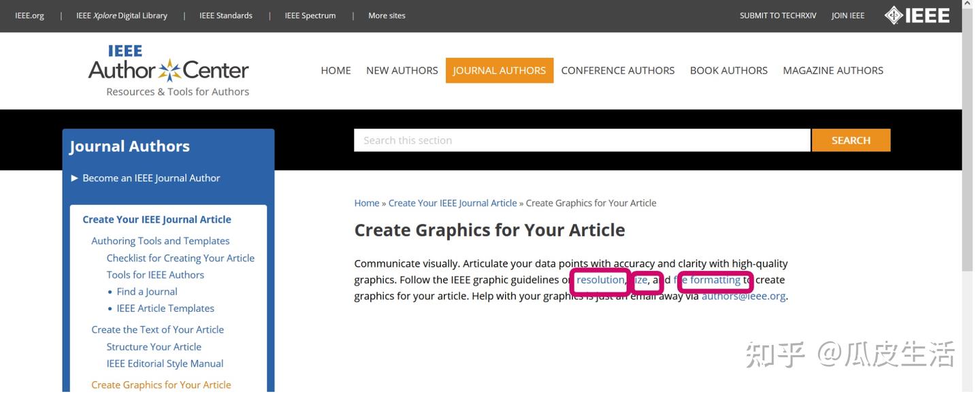Open the New Authors section
The width and height of the screenshot is (980, 394).
(x=402, y=71)
